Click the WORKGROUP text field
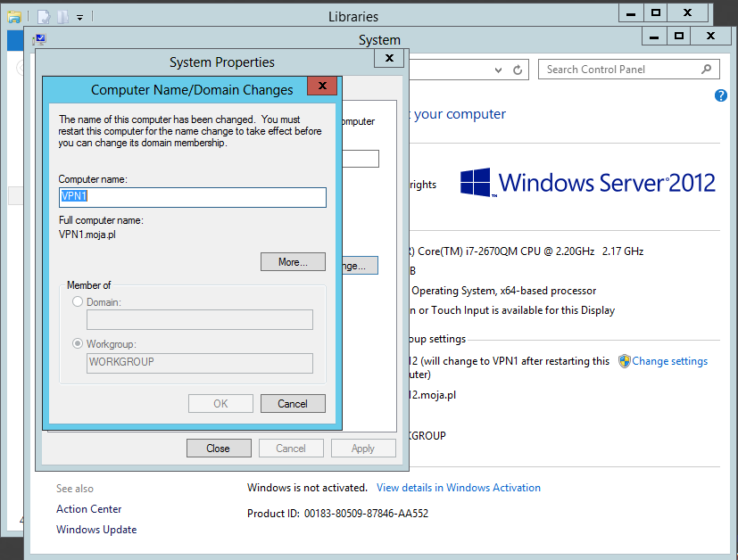 [x=200, y=363]
